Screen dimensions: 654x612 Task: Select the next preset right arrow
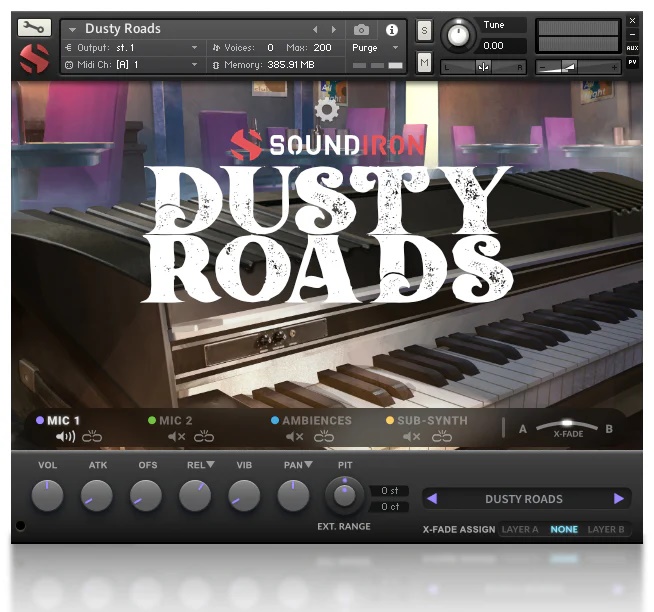(x=619, y=498)
